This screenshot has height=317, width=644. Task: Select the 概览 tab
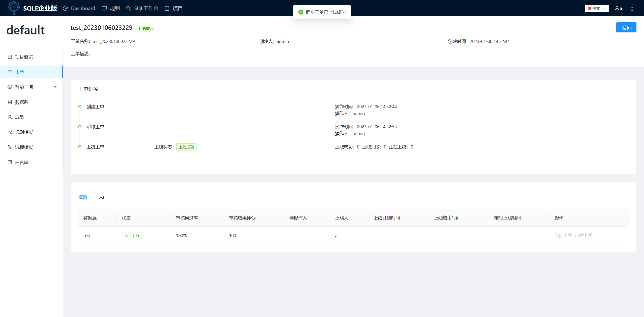coord(83,197)
